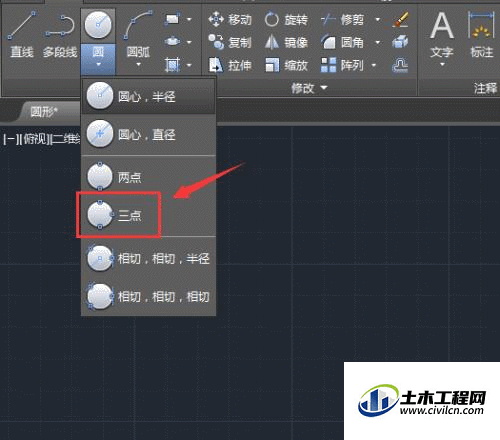The height and width of the screenshot is (440, 500).
Task: Expand the Modify (修改) panel title
Action: point(309,88)
